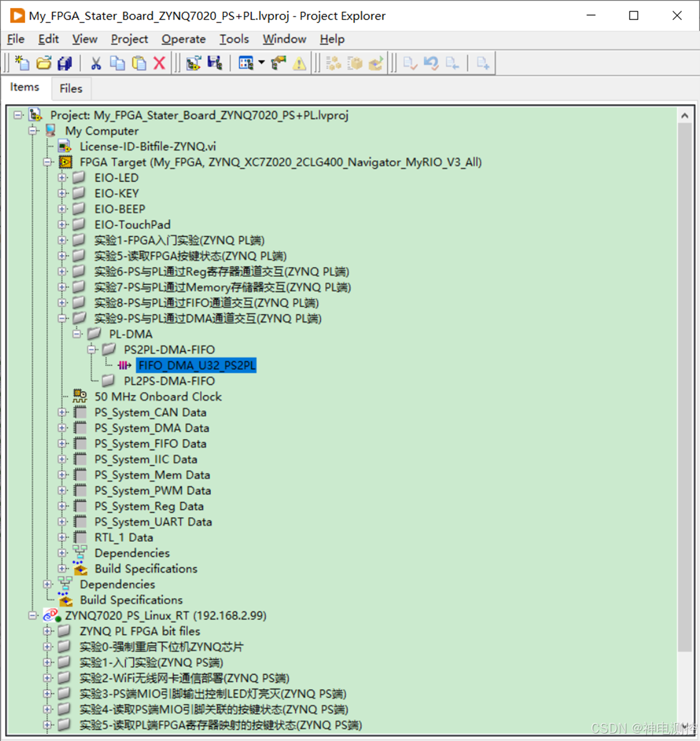Open the Window menu

click(284, 39)
